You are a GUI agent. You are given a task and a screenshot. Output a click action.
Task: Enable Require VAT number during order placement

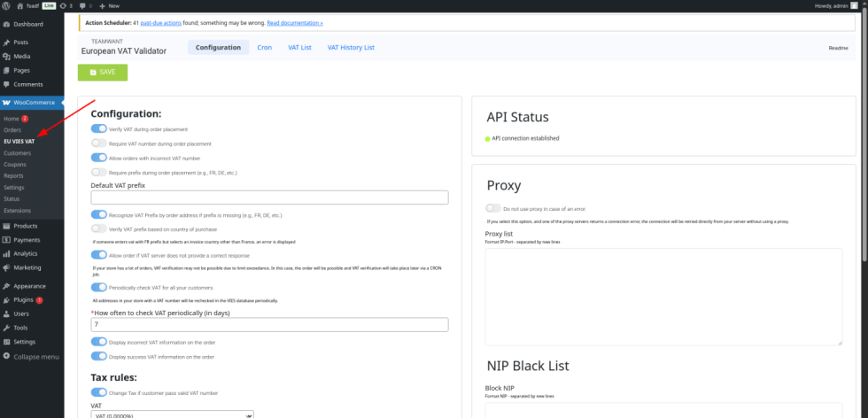click(x=99, y=143)
